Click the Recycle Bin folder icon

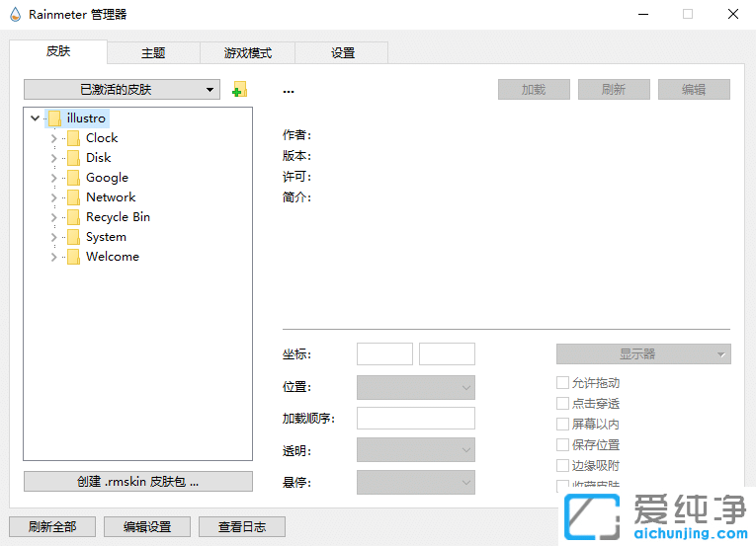coord(73,217)
